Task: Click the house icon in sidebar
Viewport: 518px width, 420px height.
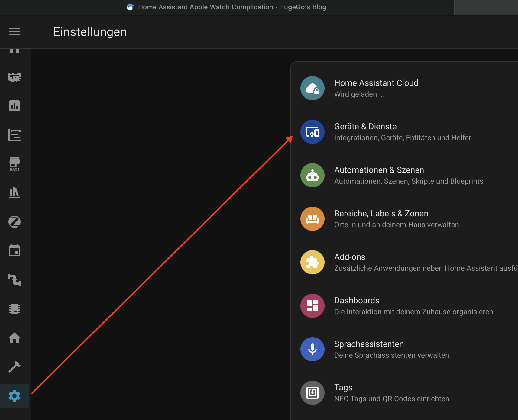Action: pyautogui.click(x=15, y=338)
